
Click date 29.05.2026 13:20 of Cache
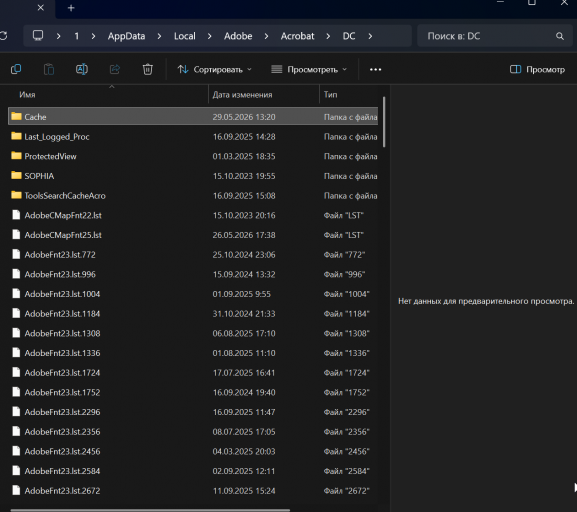click(244, 117)
